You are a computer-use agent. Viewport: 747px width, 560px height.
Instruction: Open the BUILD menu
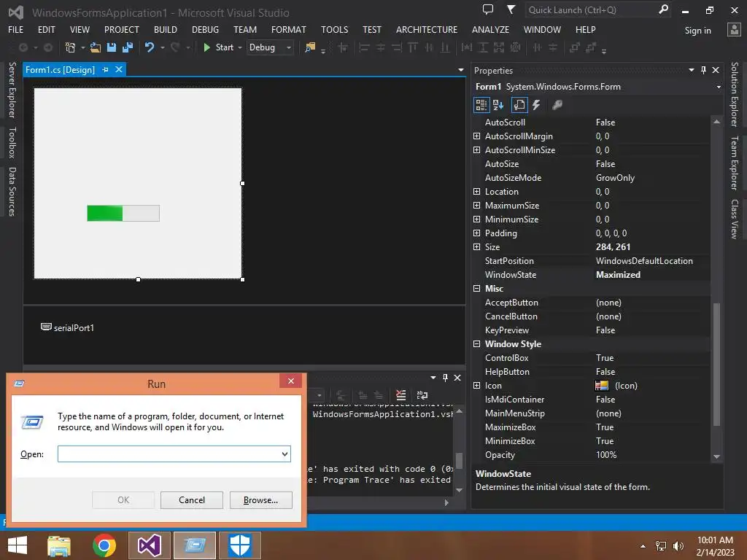tap(166, 29)
